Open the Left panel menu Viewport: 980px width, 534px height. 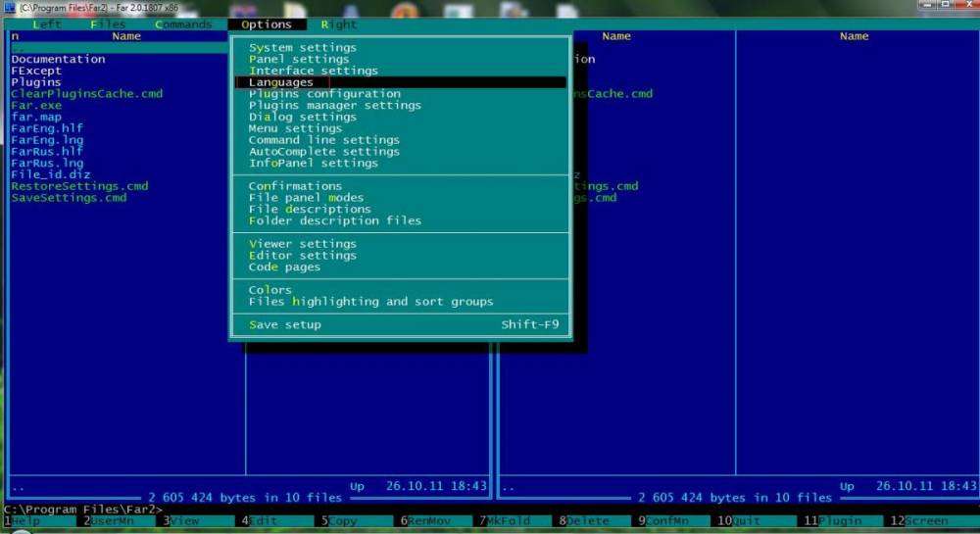47,24
